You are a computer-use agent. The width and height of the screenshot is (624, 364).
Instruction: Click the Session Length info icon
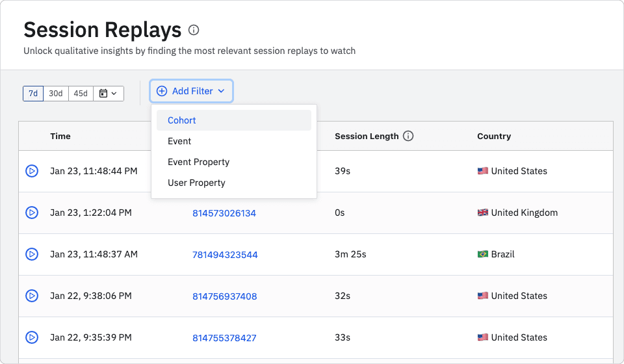pyautogui.click(x=408, y=136)
